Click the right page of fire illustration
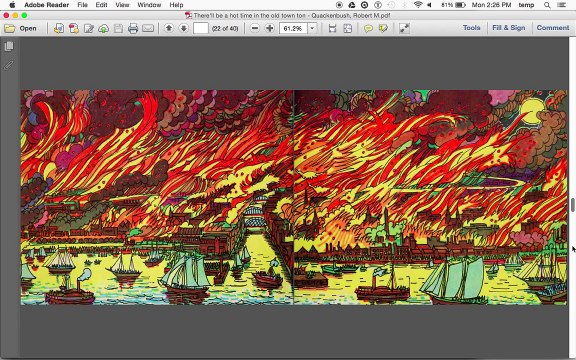Screen dimensions: 576x360 click(431, 197)
